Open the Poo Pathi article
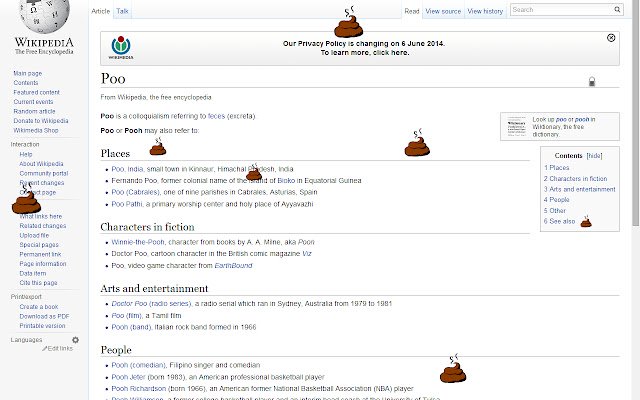640x400 pixels. point(127,204)
